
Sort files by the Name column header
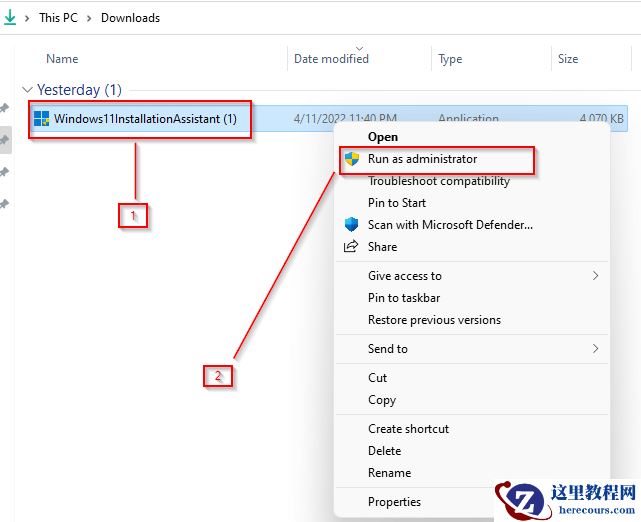point(62,58)
